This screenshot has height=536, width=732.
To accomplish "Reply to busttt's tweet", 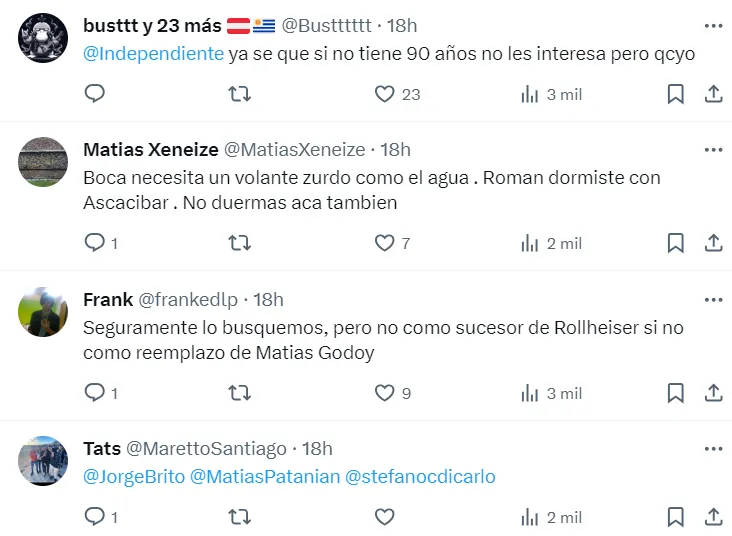I will [95, 94].
